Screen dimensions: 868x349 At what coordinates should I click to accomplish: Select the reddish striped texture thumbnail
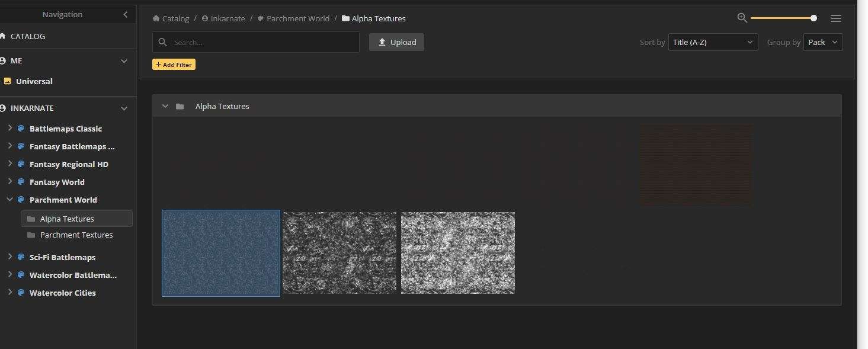tap(696, 164)
